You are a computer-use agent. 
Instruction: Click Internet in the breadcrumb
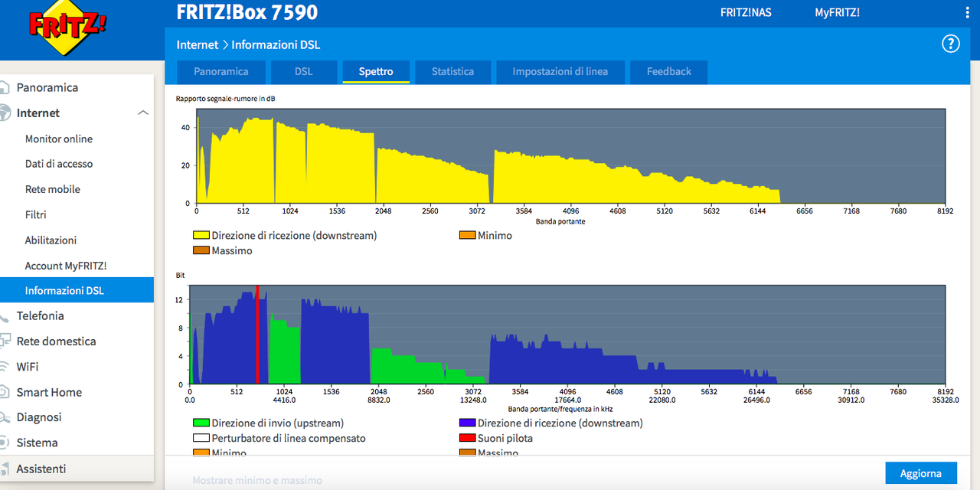198,45
